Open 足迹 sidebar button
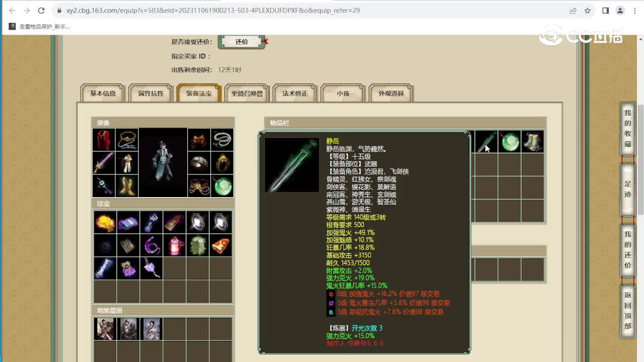Viewport: 644px width, 362px height. 627,190
